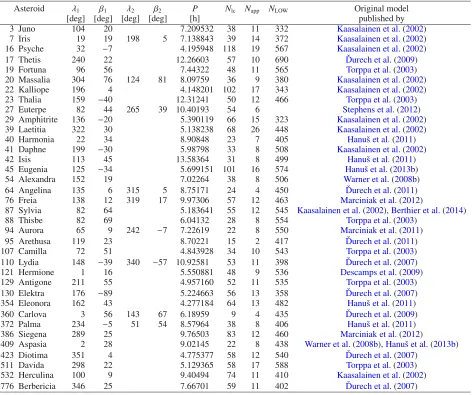Screen dimensions: 472x395
Task: Open Warner et al. (2008b) link in Aspasia row
Action: coord(343,344)
